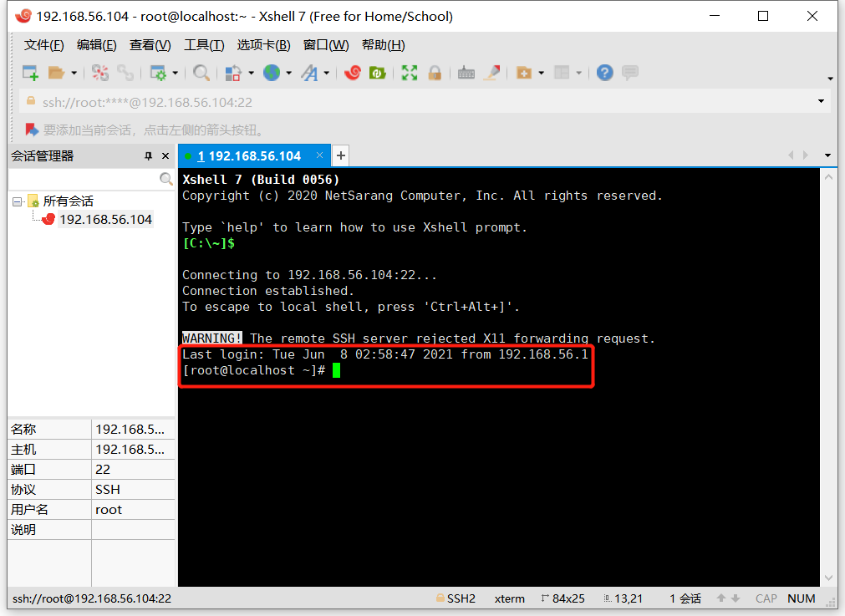Expand the address bar history dropdown
845x616 pixels.
(x=821, y=101)
